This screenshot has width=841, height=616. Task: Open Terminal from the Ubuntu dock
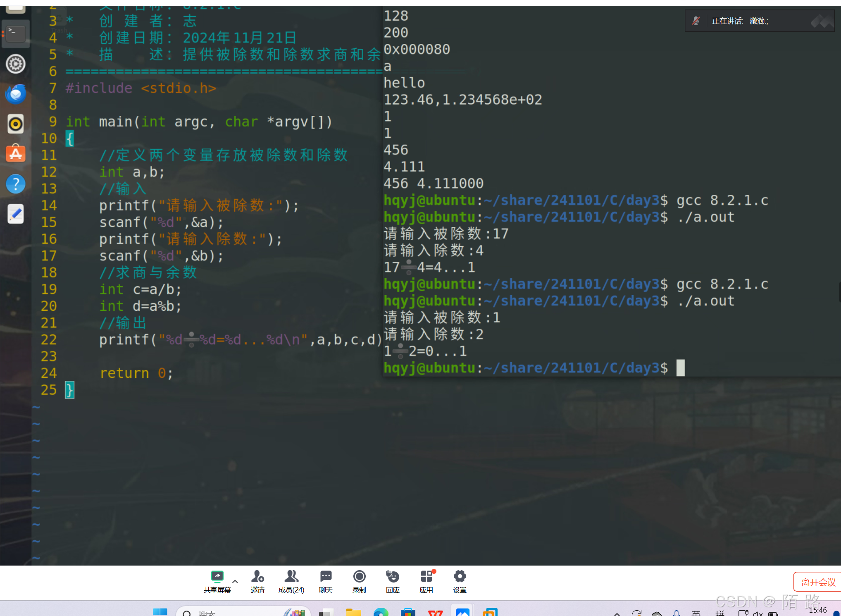(x=16, y=33)
